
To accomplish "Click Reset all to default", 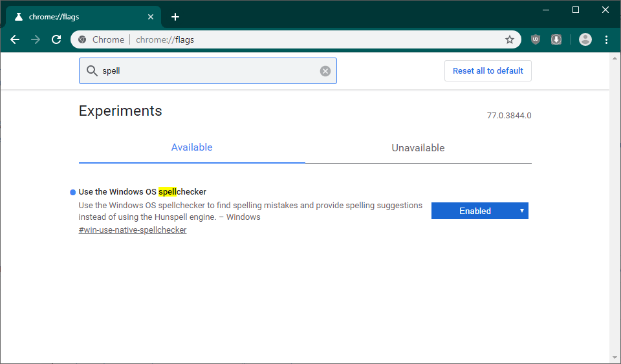I will pos(488,71).
